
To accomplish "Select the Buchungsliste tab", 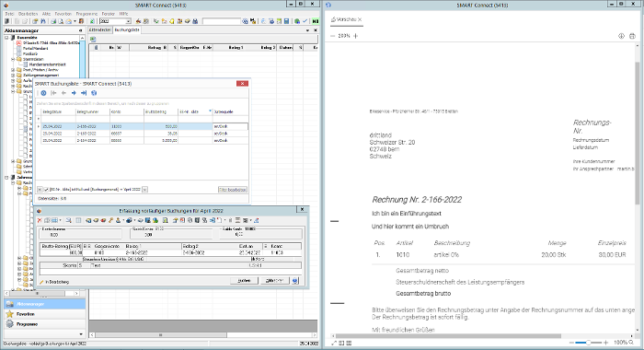I will 127,30.
